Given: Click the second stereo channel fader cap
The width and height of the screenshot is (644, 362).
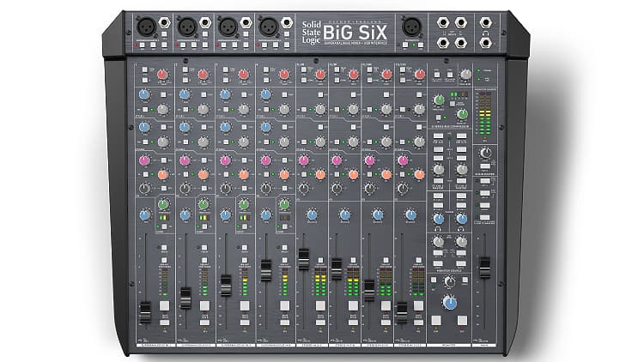Looking at the screenshot, I should (337, 269).
